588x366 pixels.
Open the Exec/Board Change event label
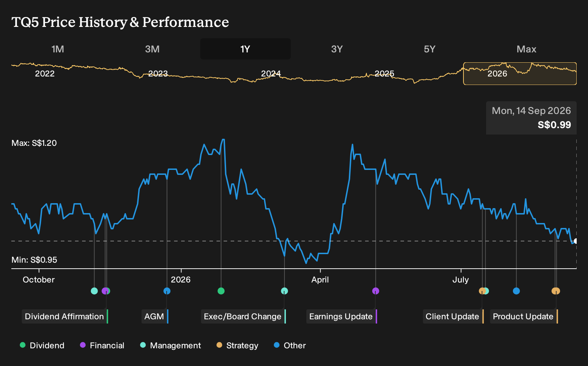[x=243, y=316]
